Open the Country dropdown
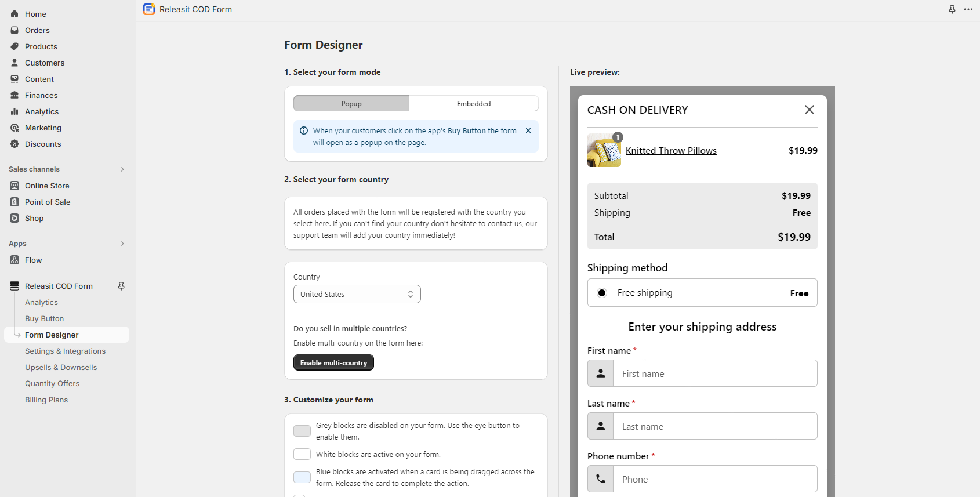Screen dimensions: 980x497 coord(357,294)
